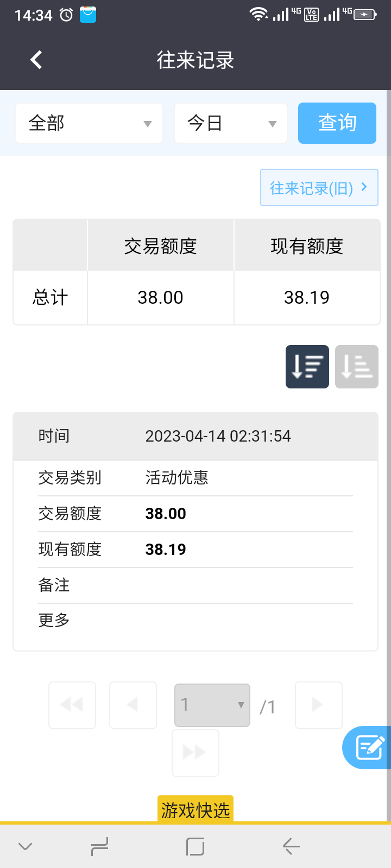The width and height of the screenshot is (391, 868).
Task: Tap the back arrow in header
Action: [x=36, y=60]
